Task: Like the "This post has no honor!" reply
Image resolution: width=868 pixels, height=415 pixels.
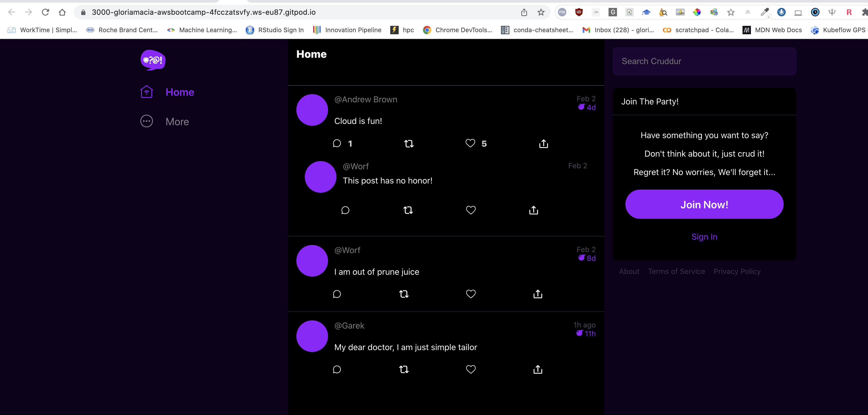Action: tap(470, 210)
